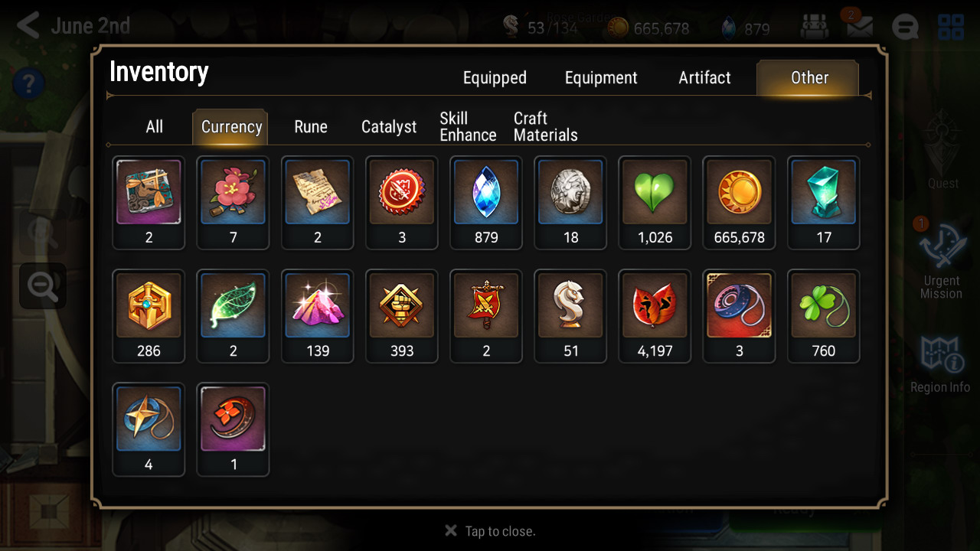
Task: Show the Catalyst category
Action: (x=389, y=127)
